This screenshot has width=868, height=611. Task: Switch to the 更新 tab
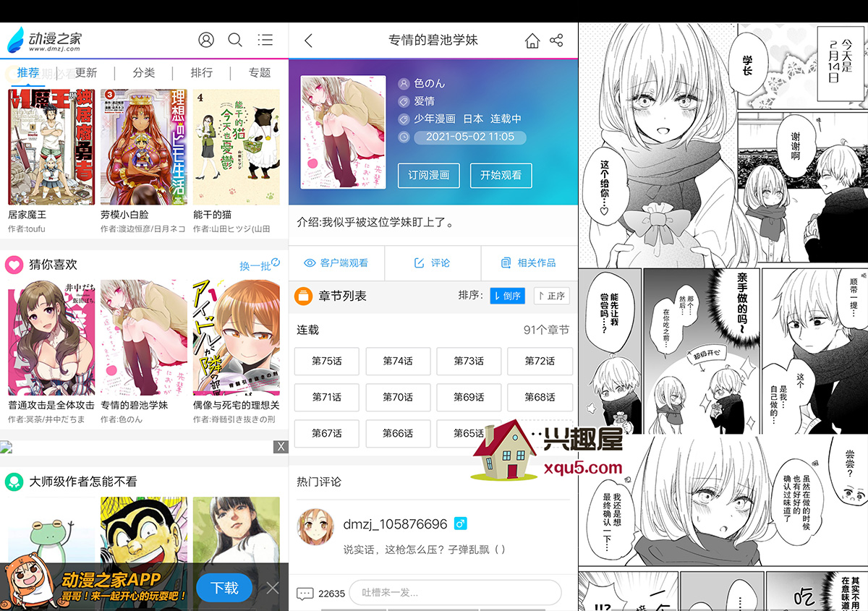pyautogui.click(x=86, y=72)
